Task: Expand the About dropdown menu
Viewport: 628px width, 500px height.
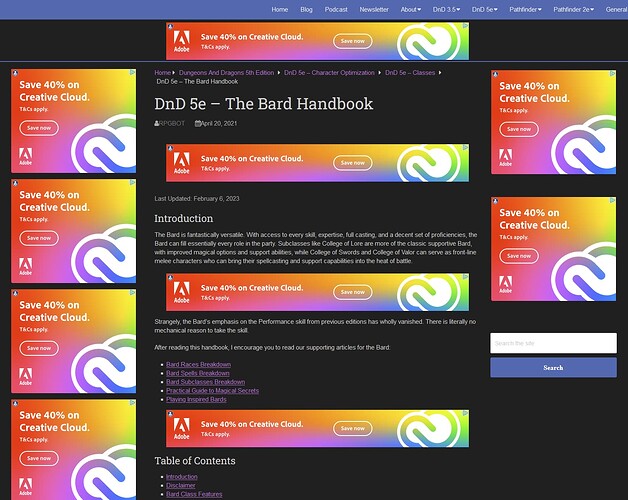Action: 411,10
